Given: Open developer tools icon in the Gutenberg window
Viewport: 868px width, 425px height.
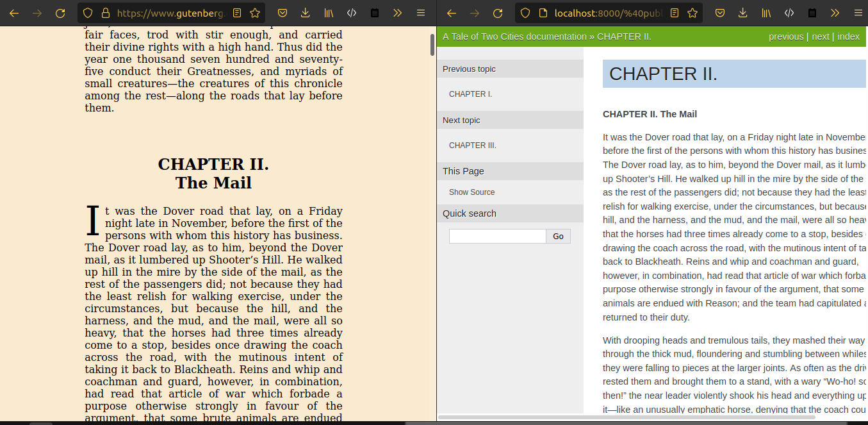Looking at the screenshot, I should (352, 13).
